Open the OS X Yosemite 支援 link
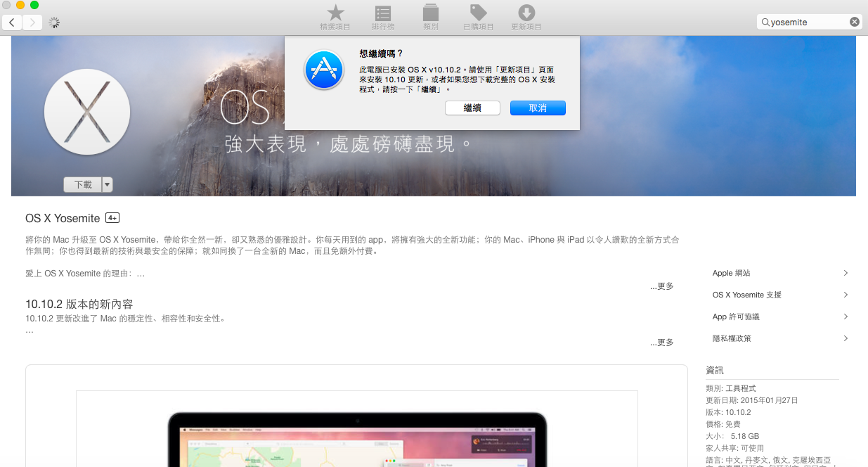 click(747, 295)
